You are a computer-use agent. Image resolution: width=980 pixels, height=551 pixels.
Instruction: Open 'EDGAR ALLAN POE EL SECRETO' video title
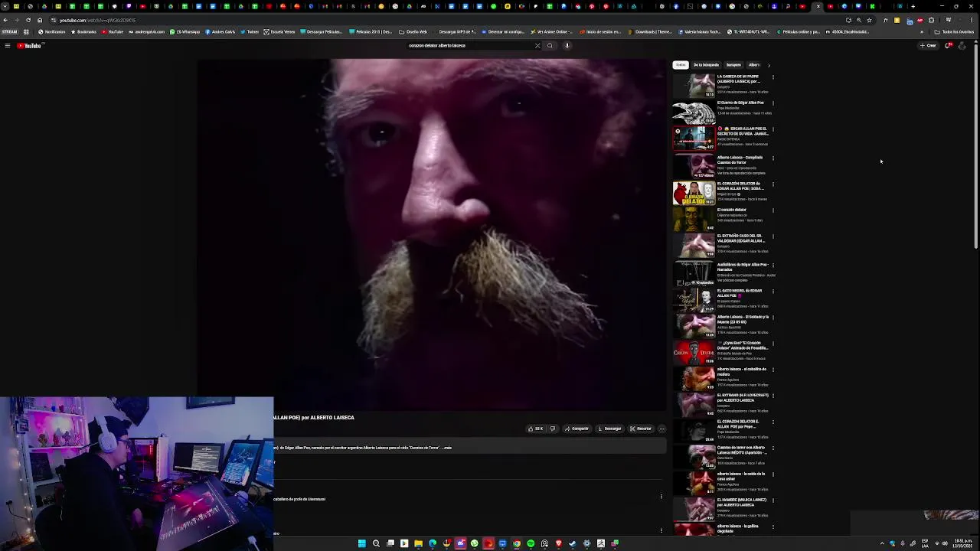[743, 131]
